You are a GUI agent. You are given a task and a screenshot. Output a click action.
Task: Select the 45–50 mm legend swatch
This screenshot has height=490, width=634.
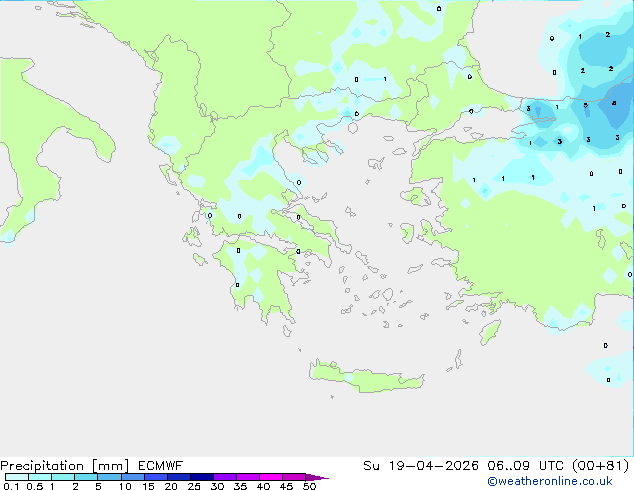coord(294,477)
